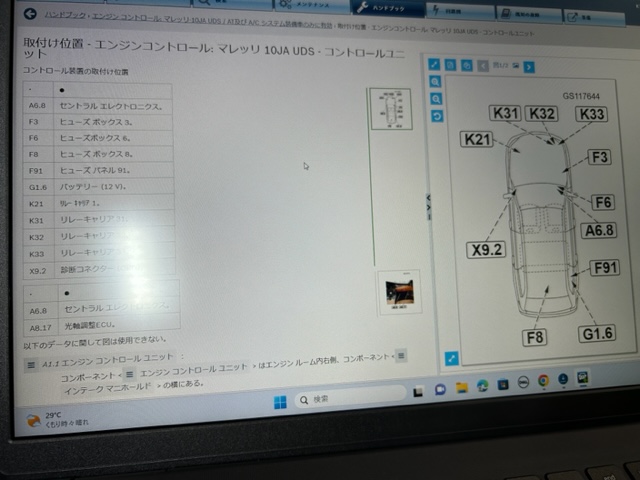Open the active diagnostic app taskbar icon

[x=583, y=377]
